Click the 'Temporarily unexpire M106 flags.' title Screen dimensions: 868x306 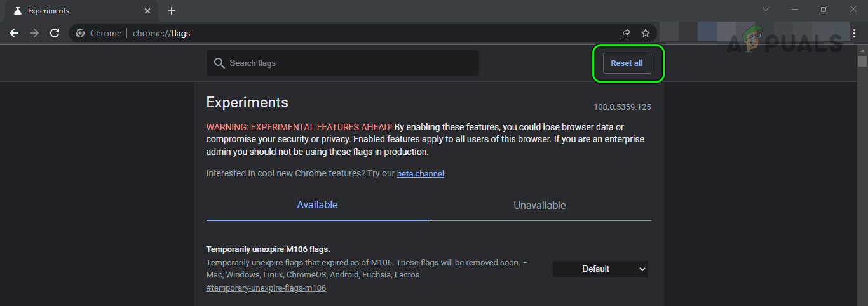pyautogui.click(x=268, y=249)
